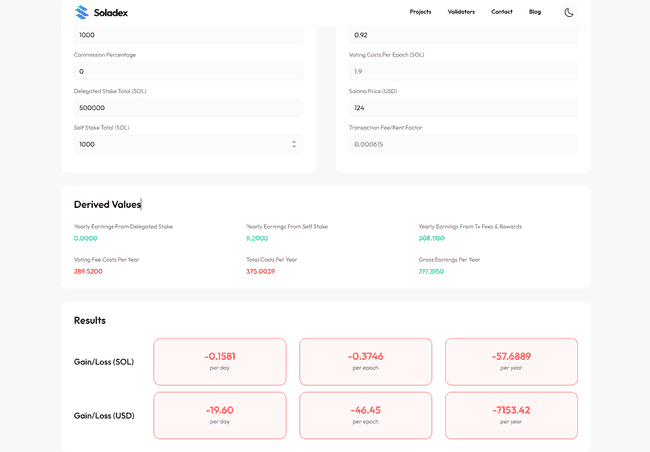Click the USD per day result card
Image resolution: width=650 pixels, height=452 pixels.
(x=220, y=415)
